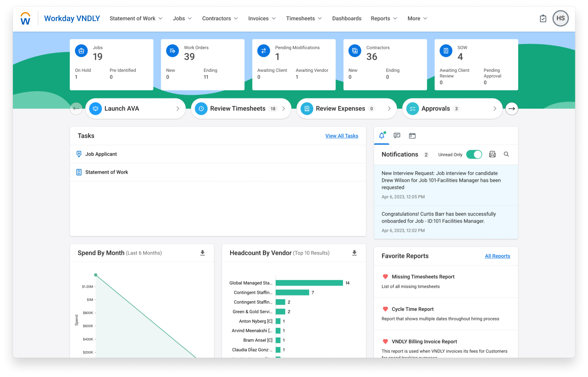
Task: Search notifications with magnifier icon
Action: click(506, 154)
